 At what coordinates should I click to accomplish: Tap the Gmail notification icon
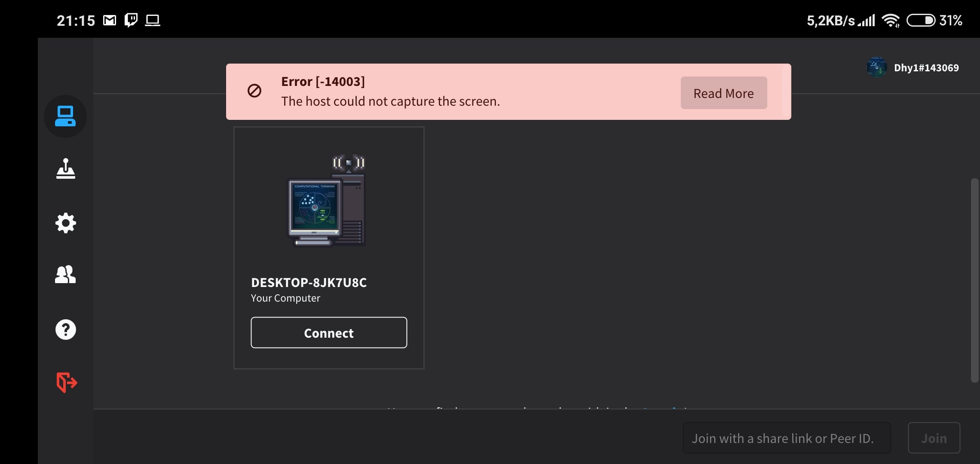point(110,20)
